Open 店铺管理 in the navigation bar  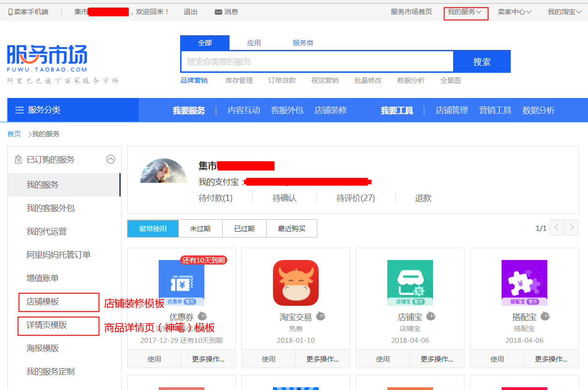[x=452, y=110]
